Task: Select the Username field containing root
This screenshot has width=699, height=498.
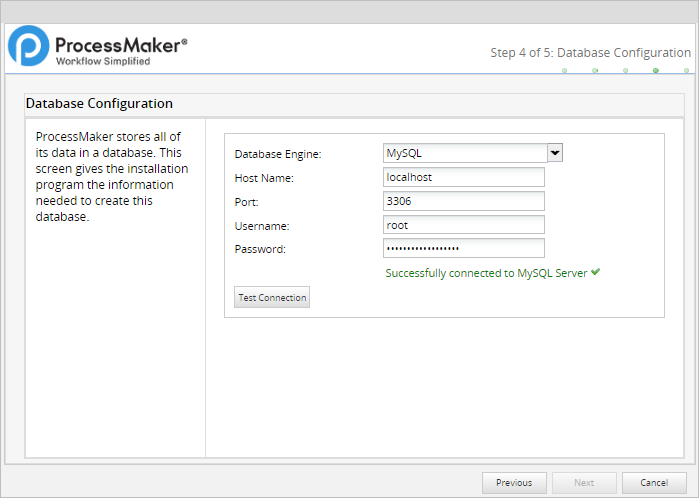Action: [x=463, y=225]
